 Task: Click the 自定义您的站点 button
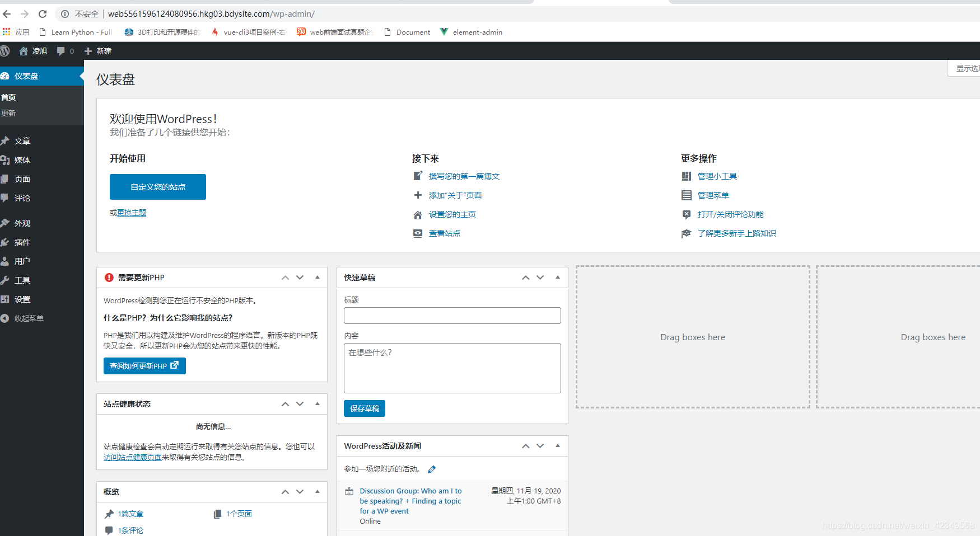[x=158, y=187]
